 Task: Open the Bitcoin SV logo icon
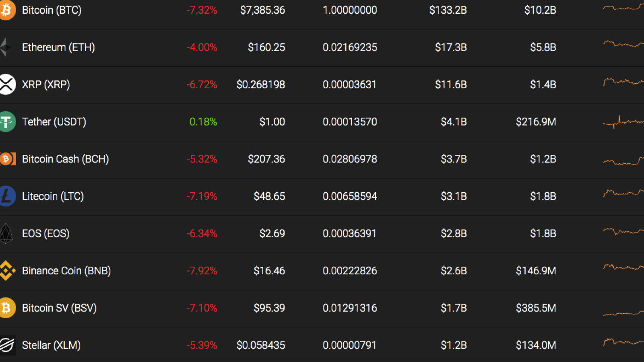7,308
